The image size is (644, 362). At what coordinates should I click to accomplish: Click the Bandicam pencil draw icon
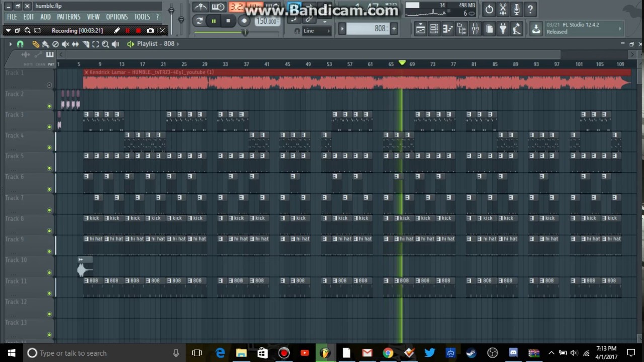(x=117, y=31)
